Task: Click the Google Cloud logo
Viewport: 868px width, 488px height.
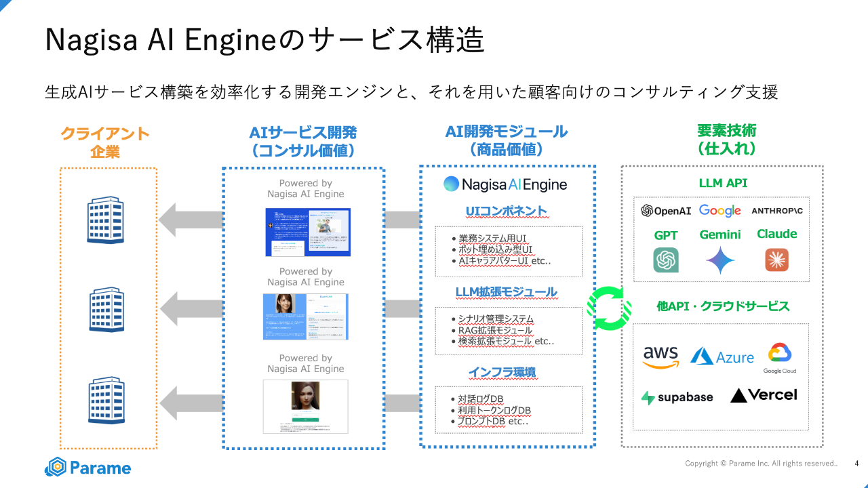Action: [x=779, y=359]
